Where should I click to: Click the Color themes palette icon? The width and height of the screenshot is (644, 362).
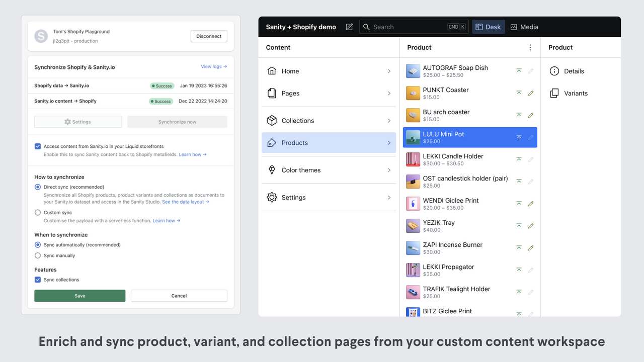point(272,170)
